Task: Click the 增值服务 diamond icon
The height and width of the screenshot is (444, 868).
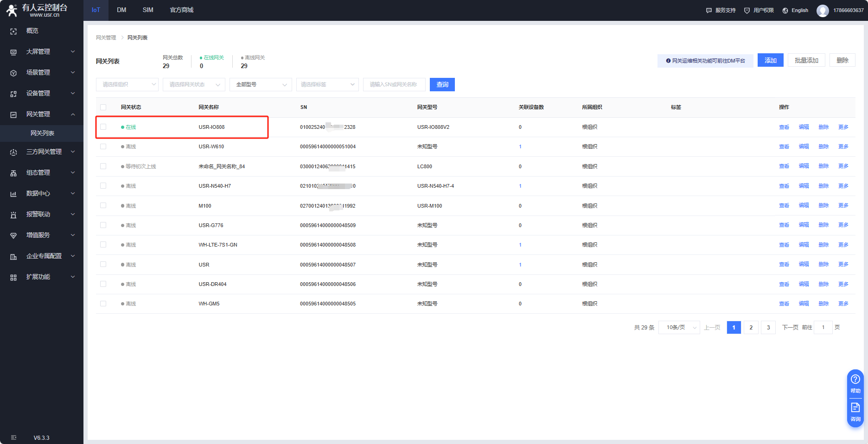Action: [13, 235]
